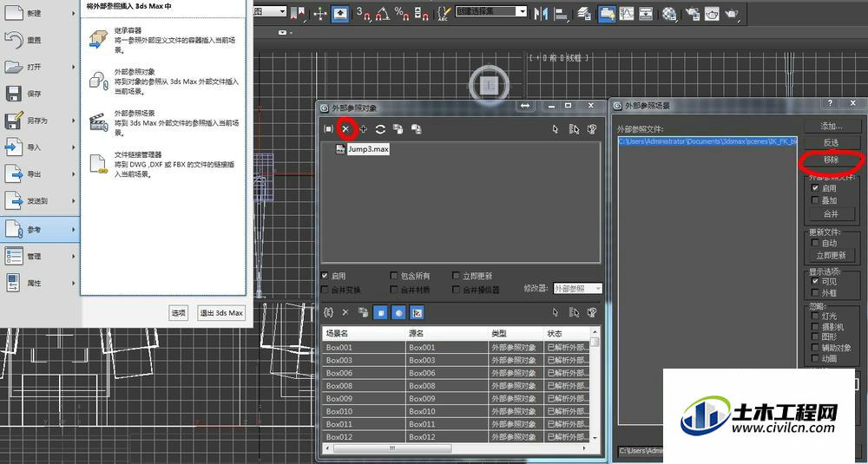Enable 合并操纵器 checkbox
The width and height of the screenshot is (868, 464).
click(456, 289)
